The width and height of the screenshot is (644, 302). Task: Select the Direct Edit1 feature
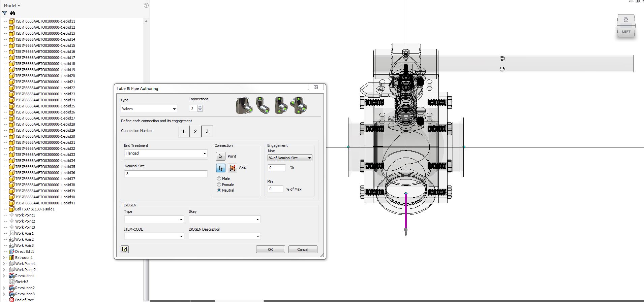[x=24, y=251]
